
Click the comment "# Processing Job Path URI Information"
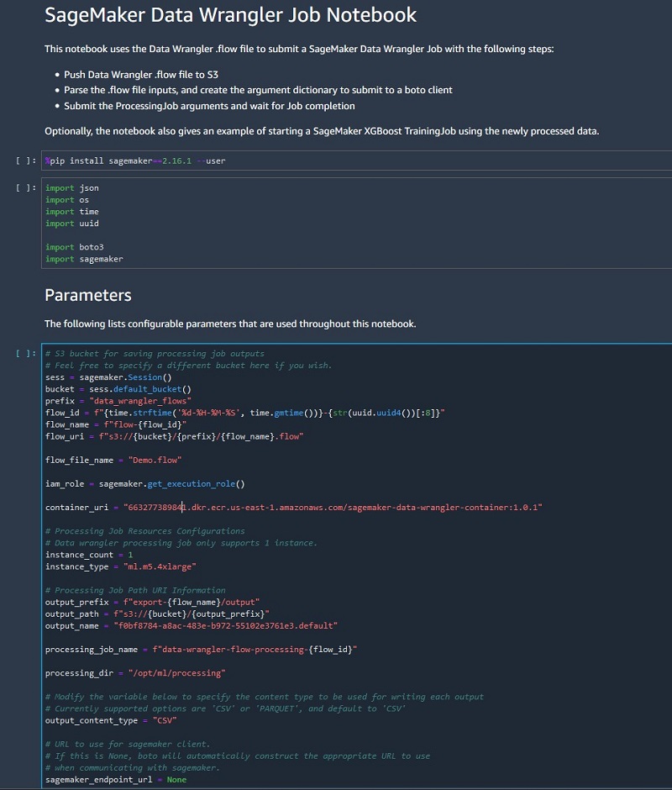click(135, 591)
